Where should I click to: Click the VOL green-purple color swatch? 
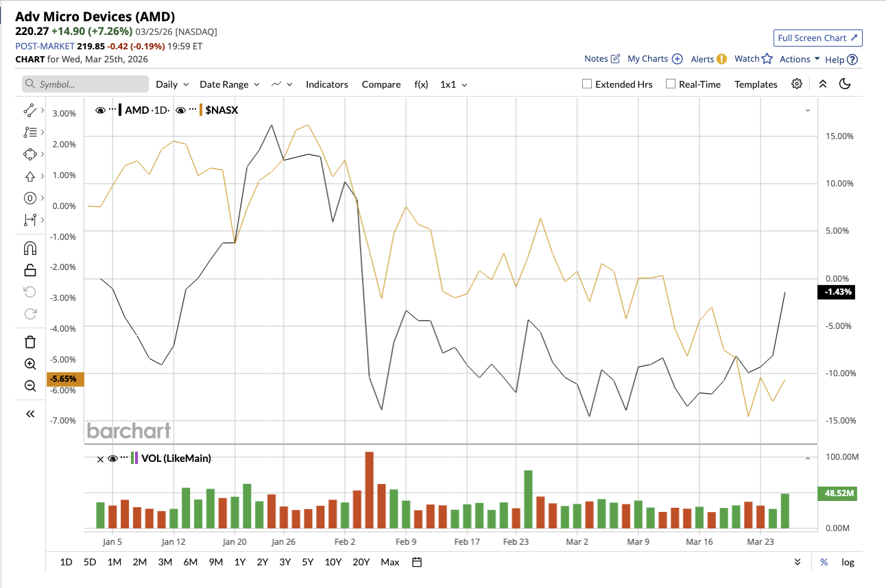(134, 458)
